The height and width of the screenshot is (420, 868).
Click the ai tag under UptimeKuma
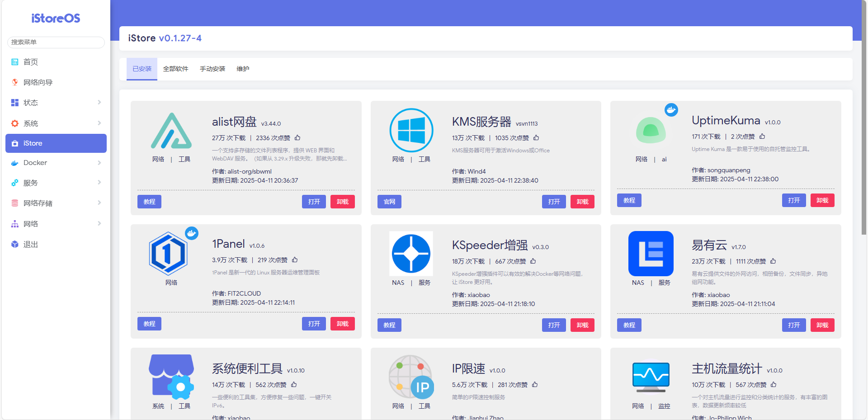point(664,159)
